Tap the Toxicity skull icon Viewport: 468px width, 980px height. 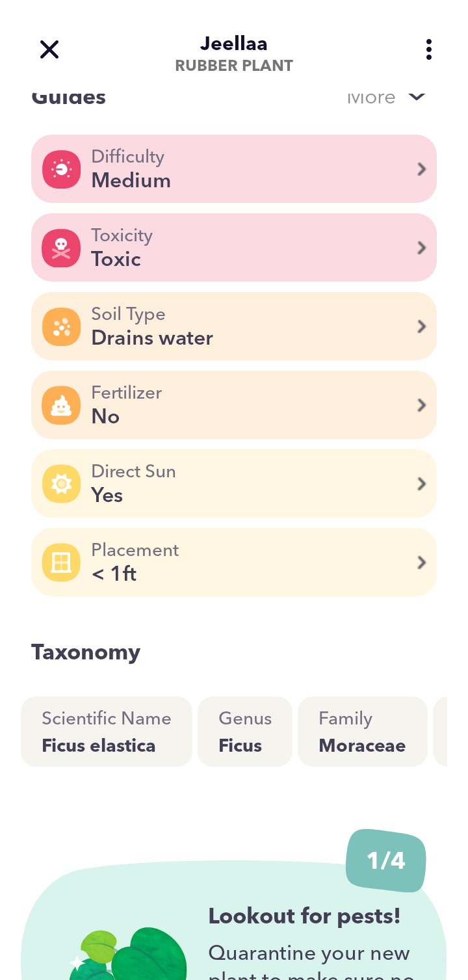point(61,248)
